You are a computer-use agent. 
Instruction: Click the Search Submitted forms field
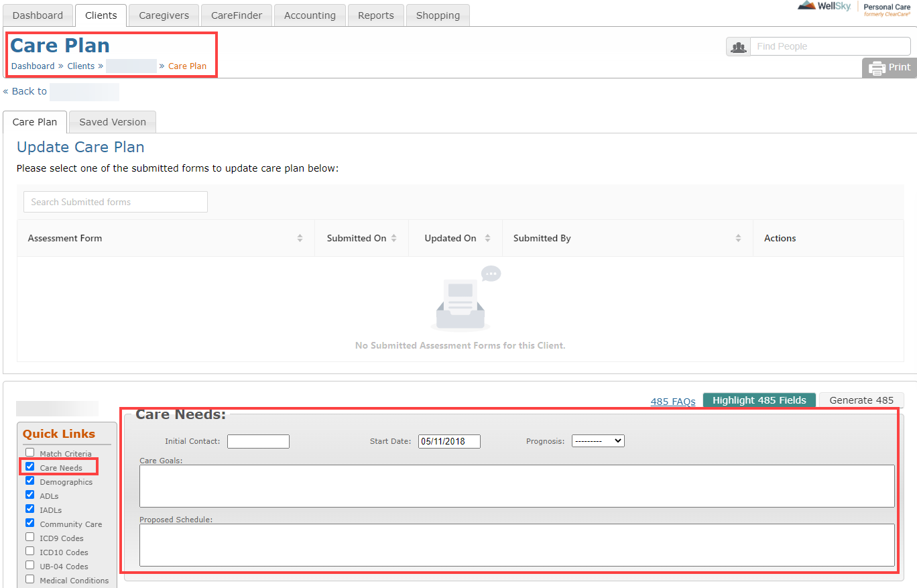coord(115,202)
